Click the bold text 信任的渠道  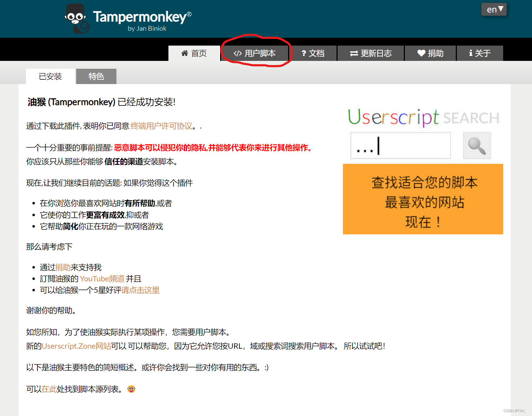[124, 162]
